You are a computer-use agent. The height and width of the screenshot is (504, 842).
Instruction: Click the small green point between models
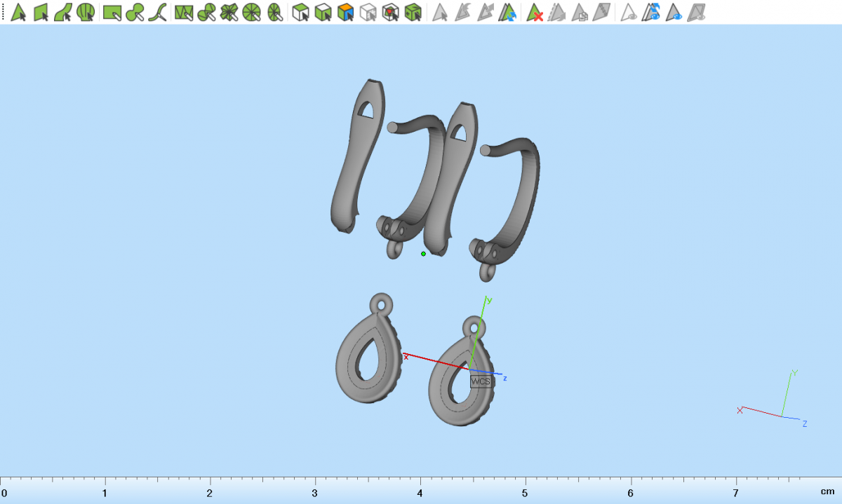423,254
